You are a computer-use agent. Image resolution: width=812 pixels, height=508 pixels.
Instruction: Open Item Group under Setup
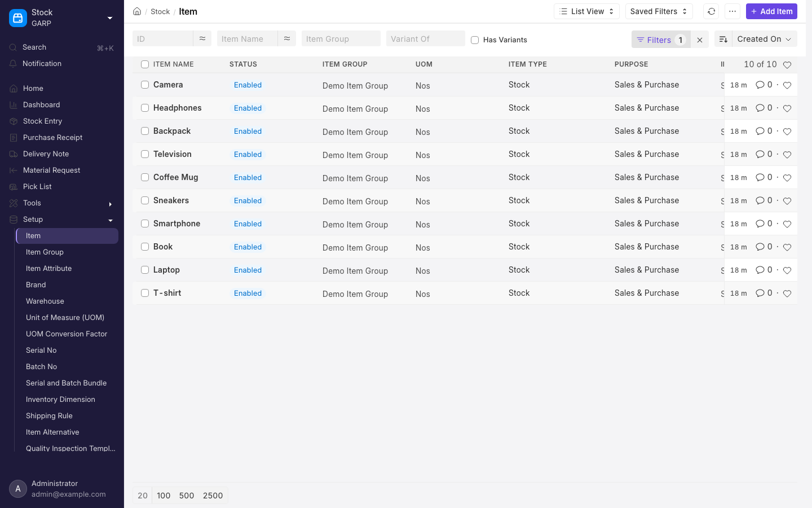(67, 252)
